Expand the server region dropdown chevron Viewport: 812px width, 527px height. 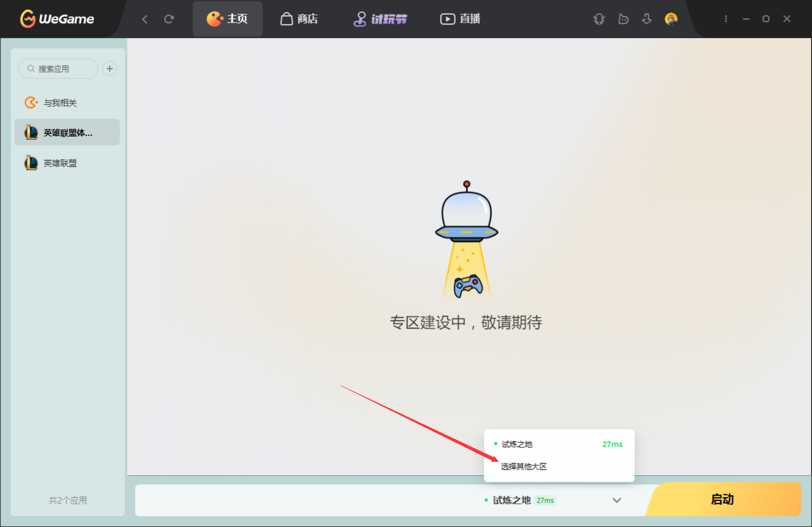(x=617, y=500)
